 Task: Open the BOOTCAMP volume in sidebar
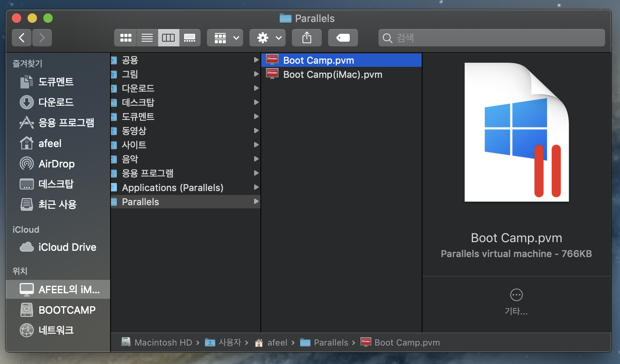point(58,310)
